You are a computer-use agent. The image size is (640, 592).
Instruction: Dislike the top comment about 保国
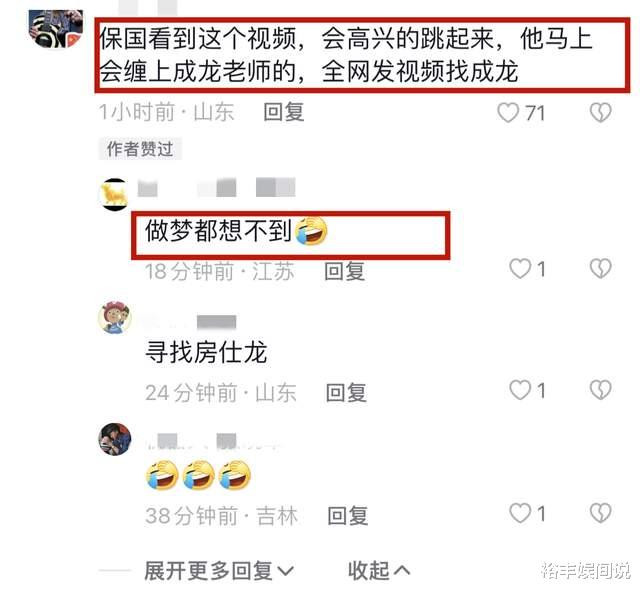click(600, 112)
